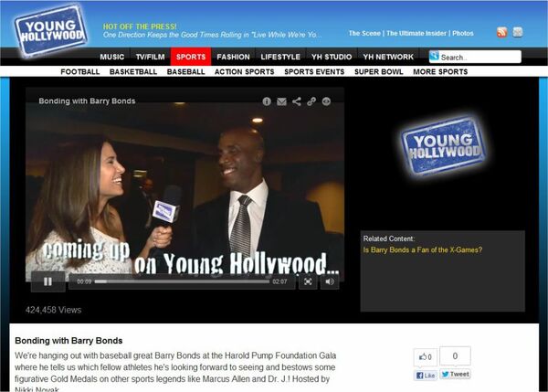Go to SPORTS EVENTS subsection

tap(314, 71)
